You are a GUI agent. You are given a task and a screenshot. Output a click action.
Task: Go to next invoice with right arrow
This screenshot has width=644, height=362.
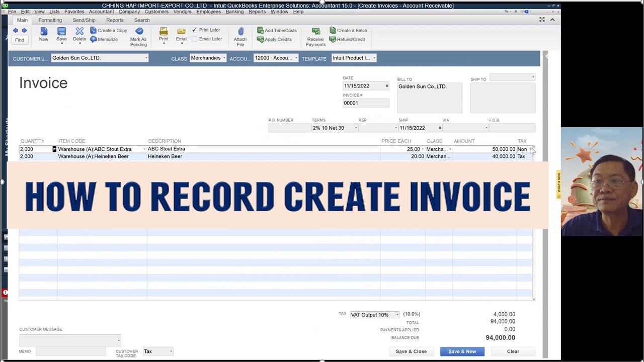(x=24, y=31)
